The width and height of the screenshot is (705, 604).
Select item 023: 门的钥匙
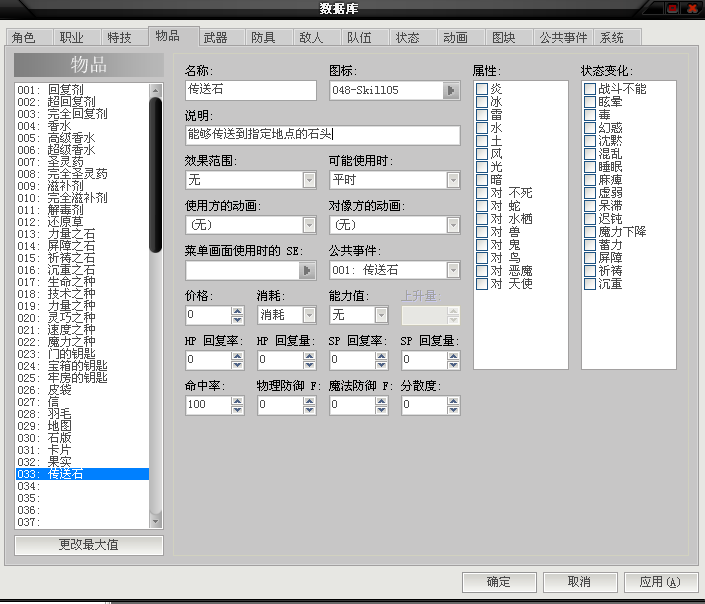click(x=82, y=354)
